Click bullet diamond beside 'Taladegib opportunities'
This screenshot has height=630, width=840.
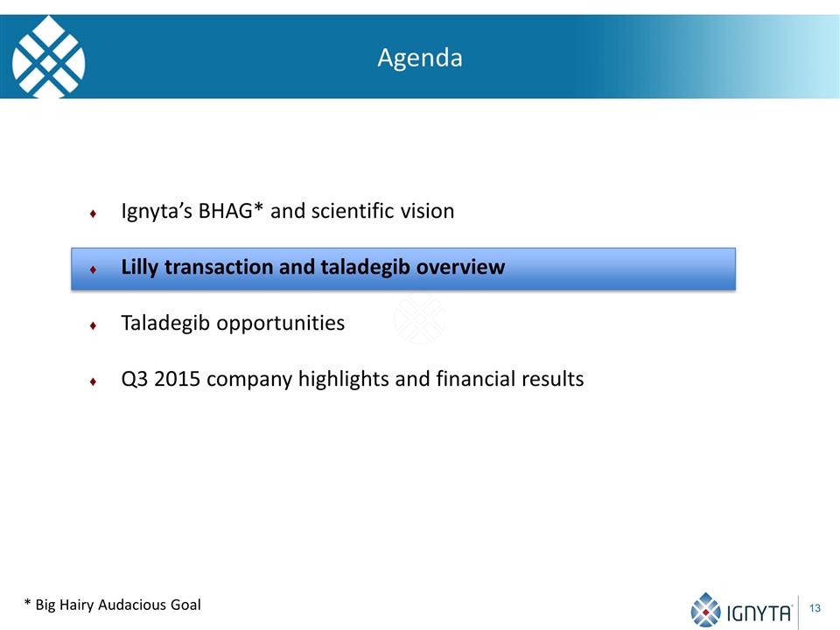tap(94, 325)
